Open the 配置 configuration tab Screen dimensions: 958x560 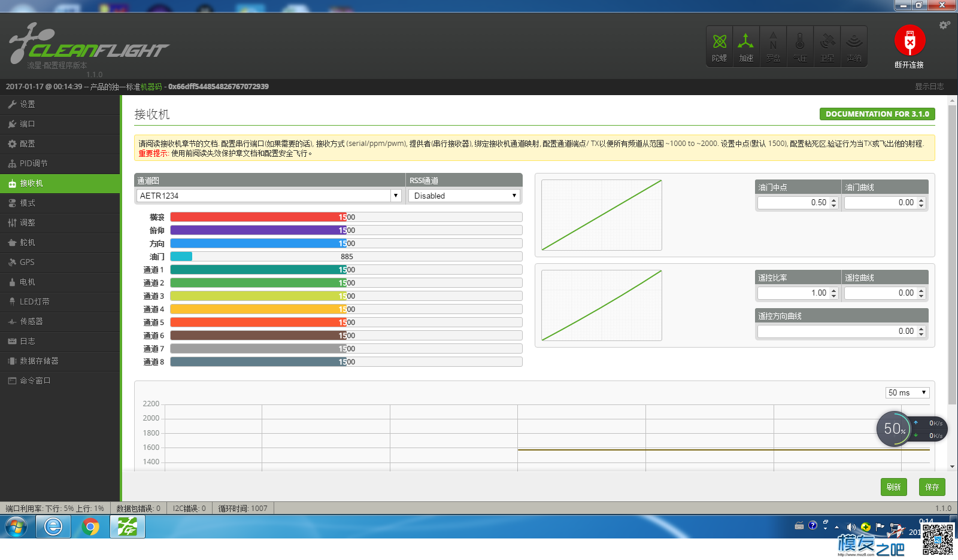(x=60, y=144)
